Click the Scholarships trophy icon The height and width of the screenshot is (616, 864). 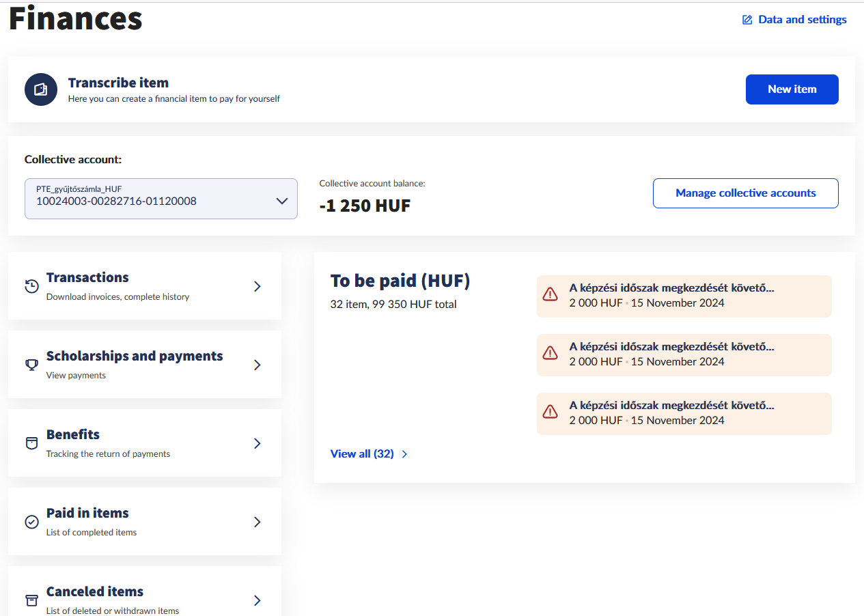click(x=31, y=365)
